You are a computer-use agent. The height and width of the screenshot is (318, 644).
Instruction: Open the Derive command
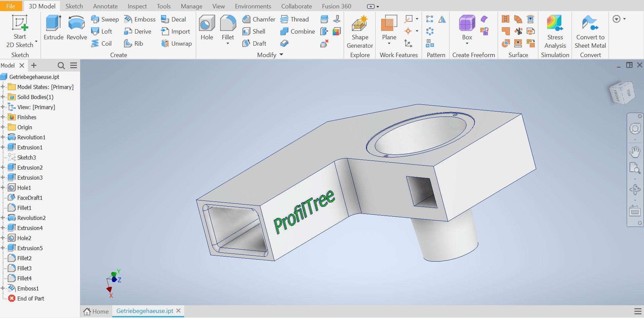point(137,32)
